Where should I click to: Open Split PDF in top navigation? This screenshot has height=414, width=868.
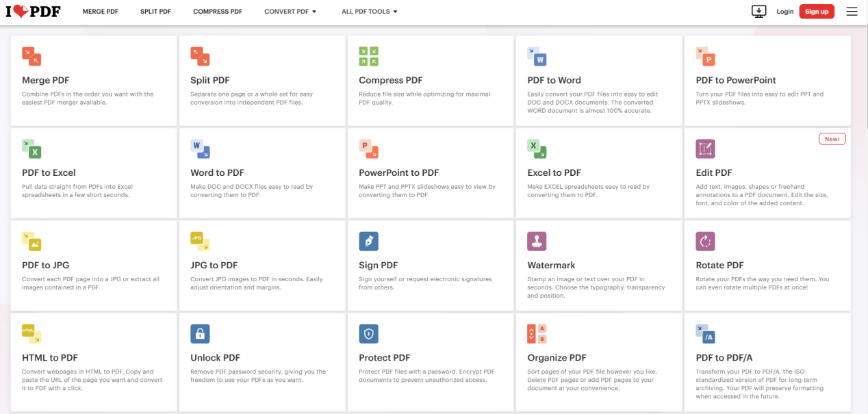pyautogui.click(x=155, y=12)
